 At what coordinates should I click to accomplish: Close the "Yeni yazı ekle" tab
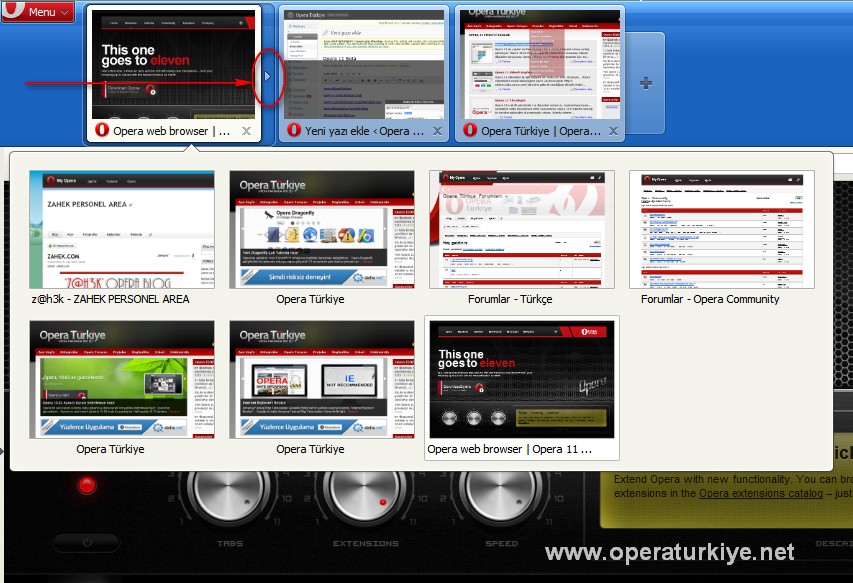437,131
